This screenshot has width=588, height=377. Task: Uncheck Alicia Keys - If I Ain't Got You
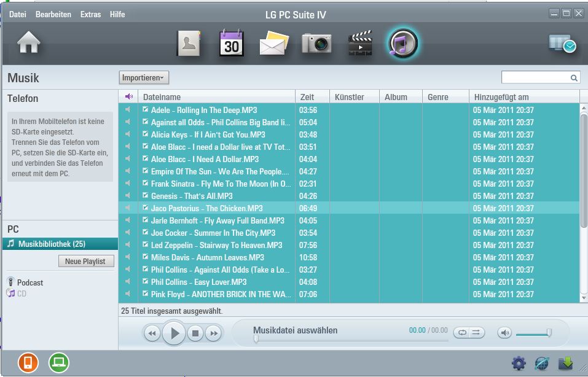click(146, 134)
